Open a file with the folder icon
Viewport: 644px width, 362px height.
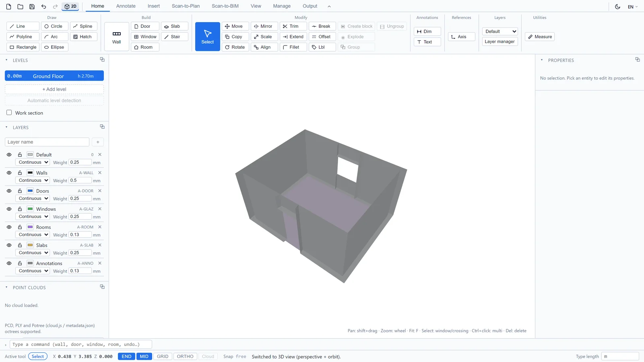20,6
